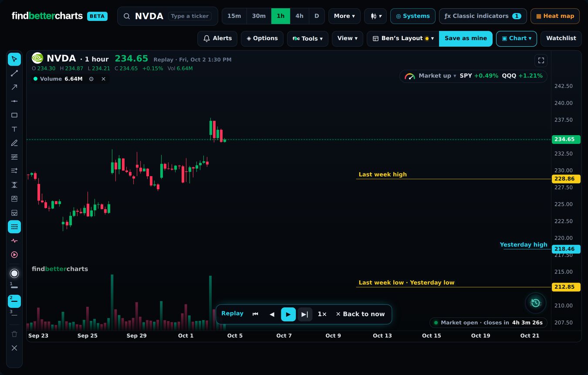
Task: Click the pink pulse line icon
Action: click(x=14, y=241)
